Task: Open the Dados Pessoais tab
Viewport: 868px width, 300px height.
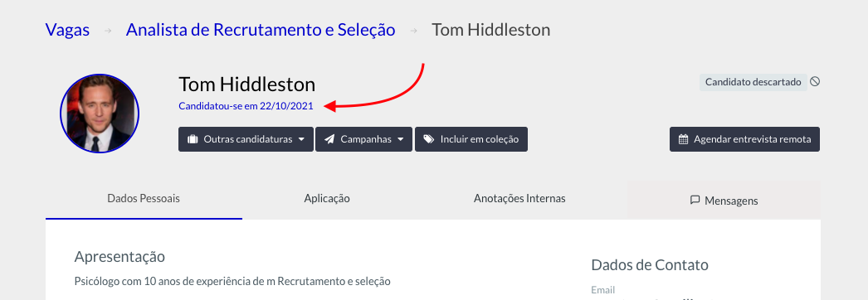Action: 144,199
